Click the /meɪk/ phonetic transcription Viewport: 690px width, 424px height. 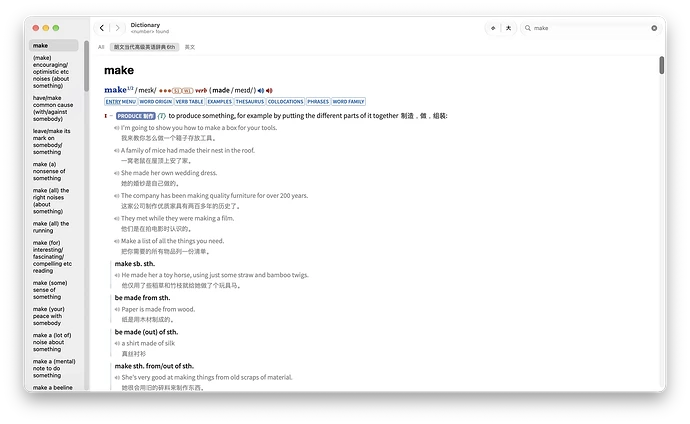(146, 90)
